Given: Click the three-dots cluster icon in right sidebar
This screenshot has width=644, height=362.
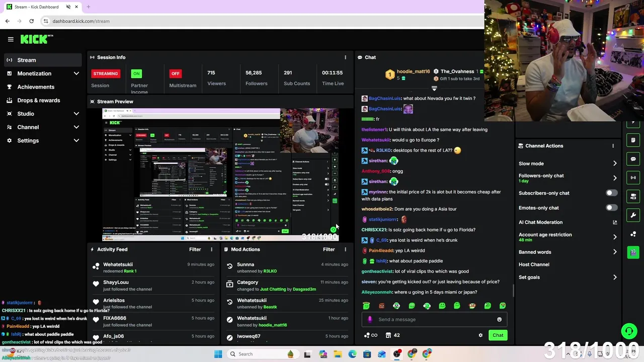Looking at the screenshot, I should 633,234.
